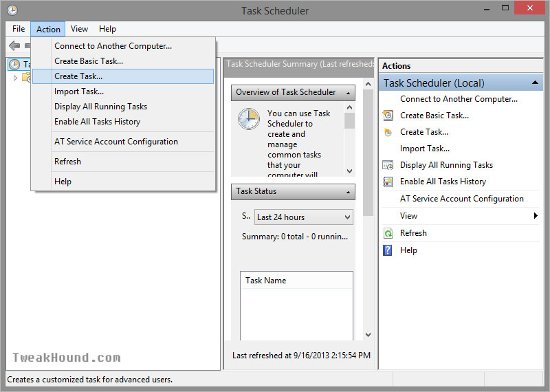Select Display All Running Tasks in Action menu
Image resolution: width=550 pixels, height=392 pixels.
click(x=123, y=107)
